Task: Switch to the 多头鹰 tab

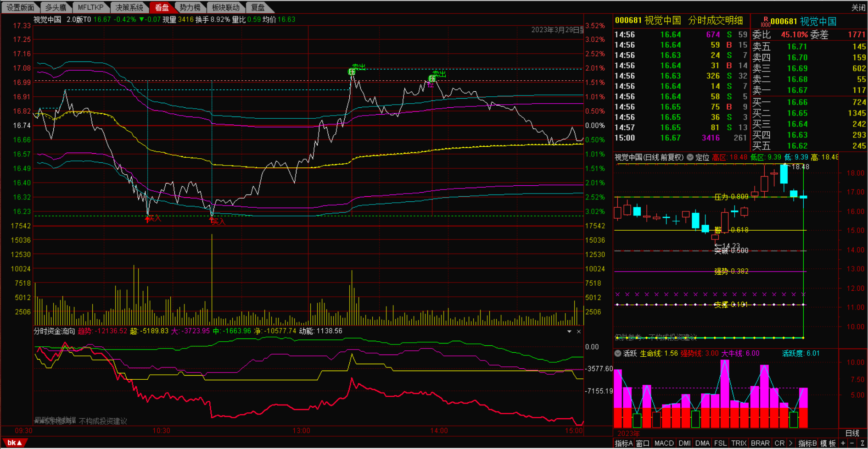Action: 56,7
